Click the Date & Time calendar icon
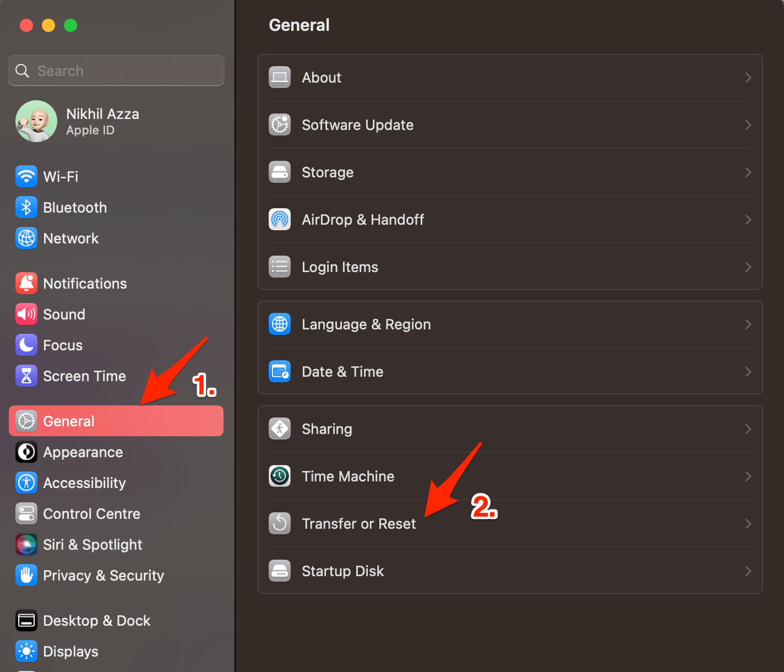Screen dimensions: 784x672 click(280, 372)
